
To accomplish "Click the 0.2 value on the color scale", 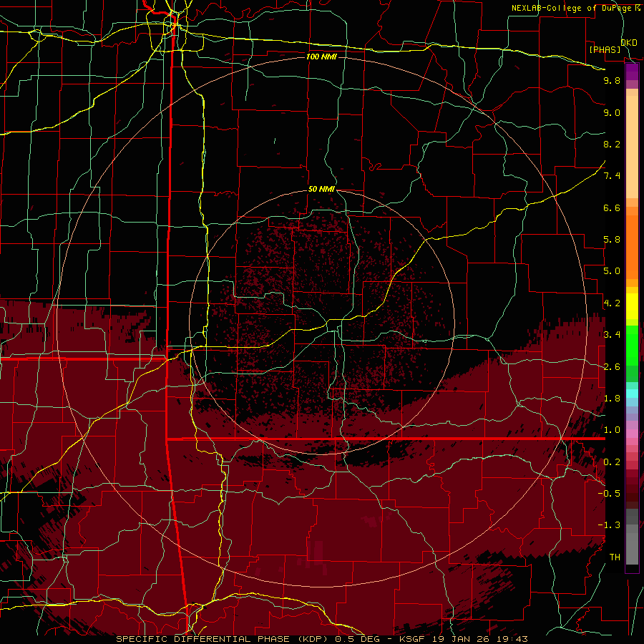I will (612, 462).
